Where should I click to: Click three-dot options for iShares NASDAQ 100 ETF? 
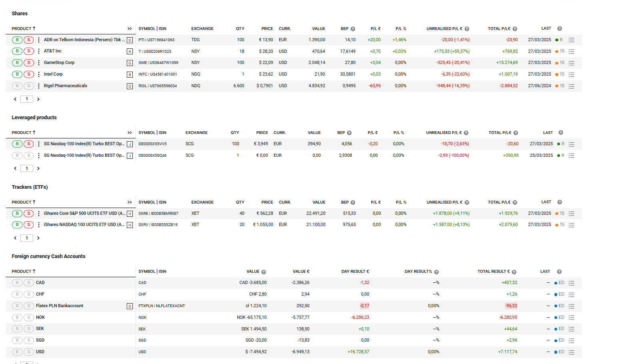(x=39, y=225)
